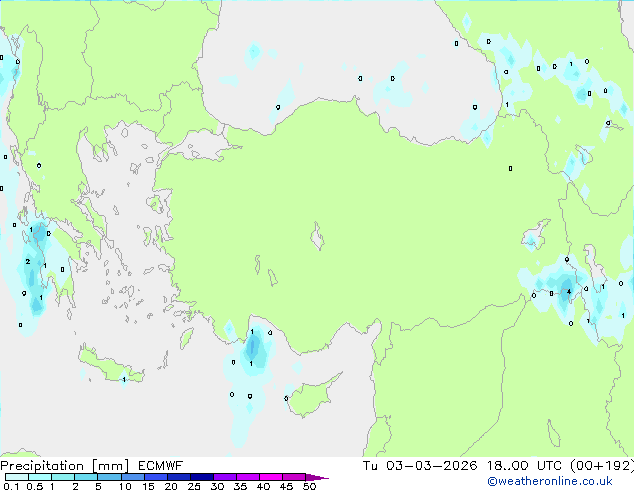
Task: Click the '(00+192)' forecast offset text
Action: [x=602, y=466]
